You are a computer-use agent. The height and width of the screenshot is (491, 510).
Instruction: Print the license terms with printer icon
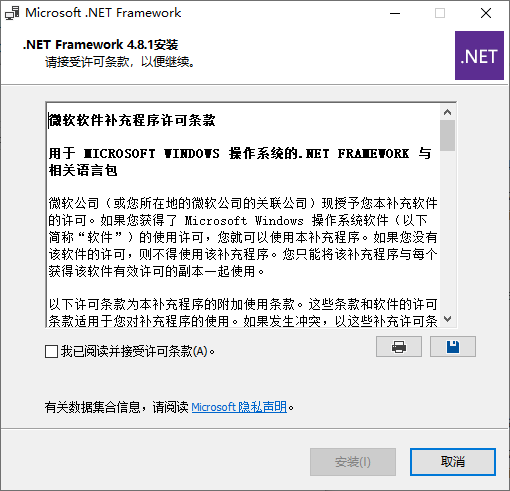[x=399, y=347]
